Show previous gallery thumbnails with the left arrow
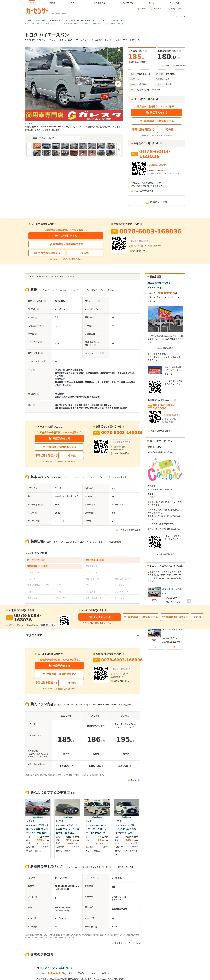210x980 pixels. point(29,149)
